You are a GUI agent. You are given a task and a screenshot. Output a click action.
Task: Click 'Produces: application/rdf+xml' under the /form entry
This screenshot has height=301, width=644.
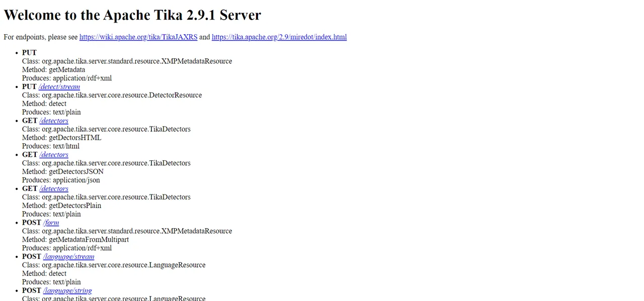pyautogui.click(x=67, y=248)
